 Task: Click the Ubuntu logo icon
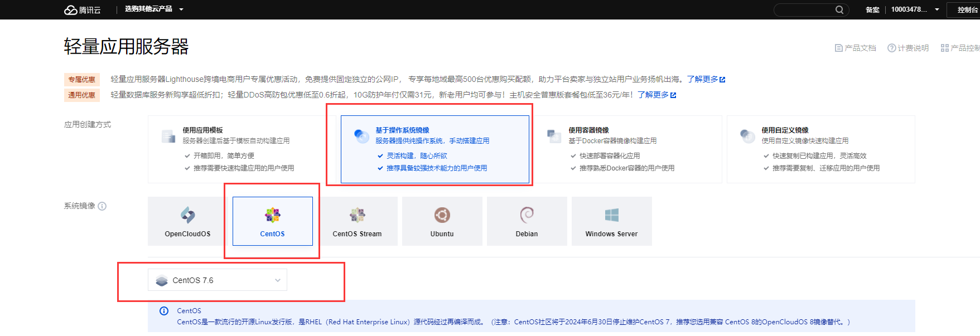click(x=442, y=215)
